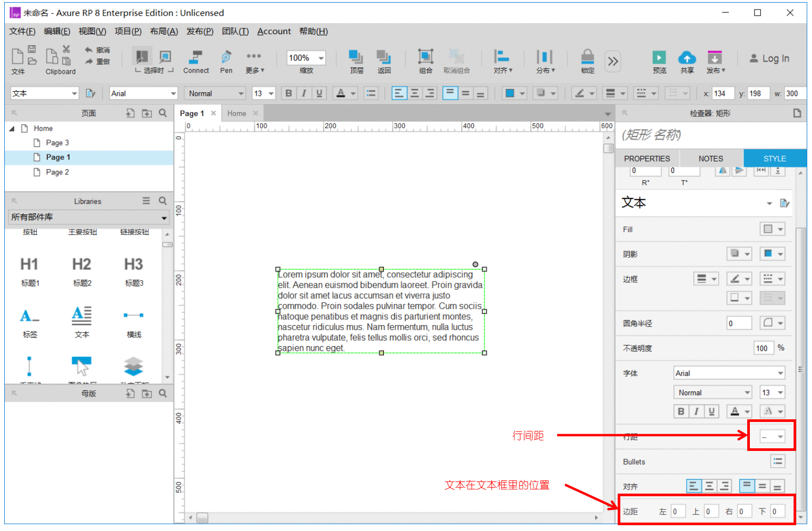Add a new page in 页面 panel
Viewport: 812px width, 531px height.
(131, 113)
